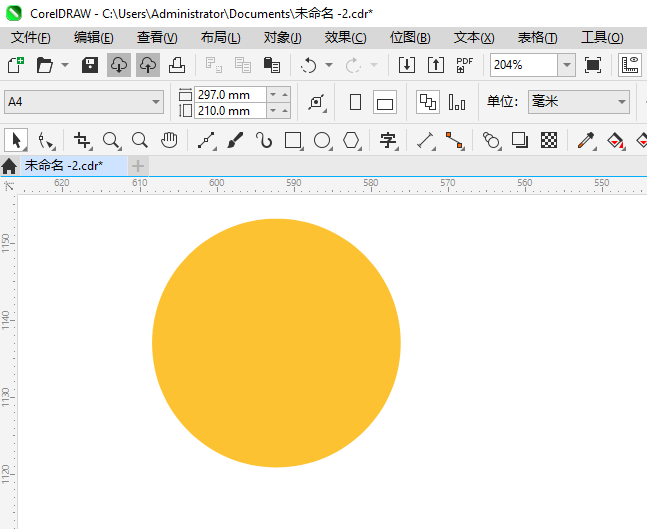647x529 pixels.
Task: Toggle full-screen preview button
Action: 593,65
